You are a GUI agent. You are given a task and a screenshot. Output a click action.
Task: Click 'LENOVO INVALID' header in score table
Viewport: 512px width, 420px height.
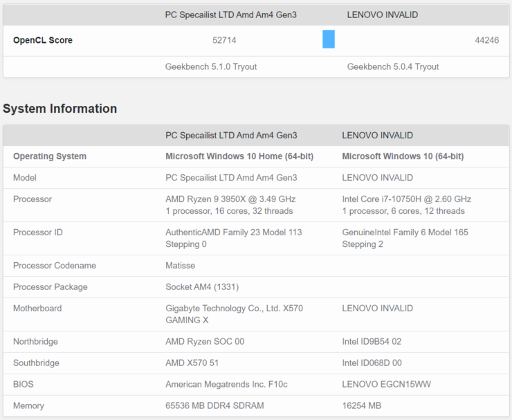coord(383,15)
